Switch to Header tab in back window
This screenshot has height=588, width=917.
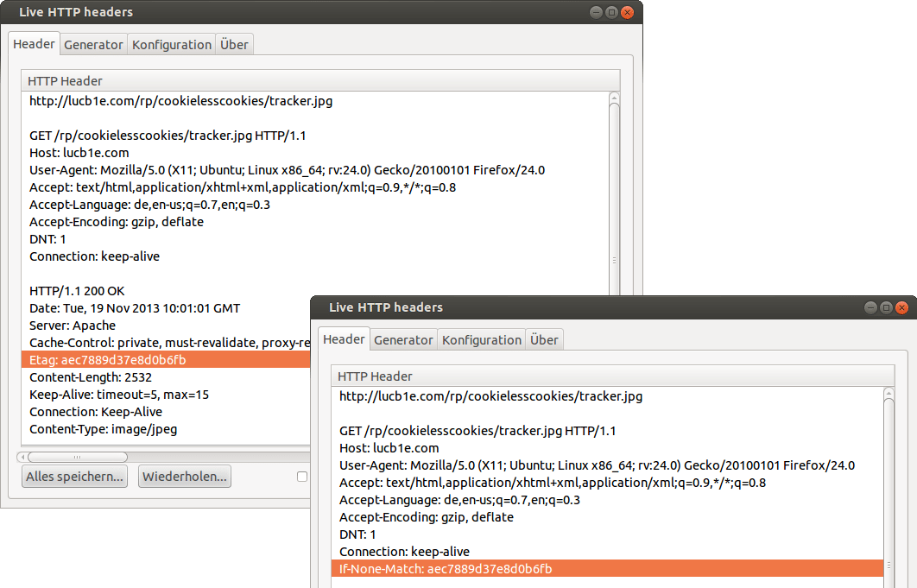pyautogui.click(x=34, y=44)
